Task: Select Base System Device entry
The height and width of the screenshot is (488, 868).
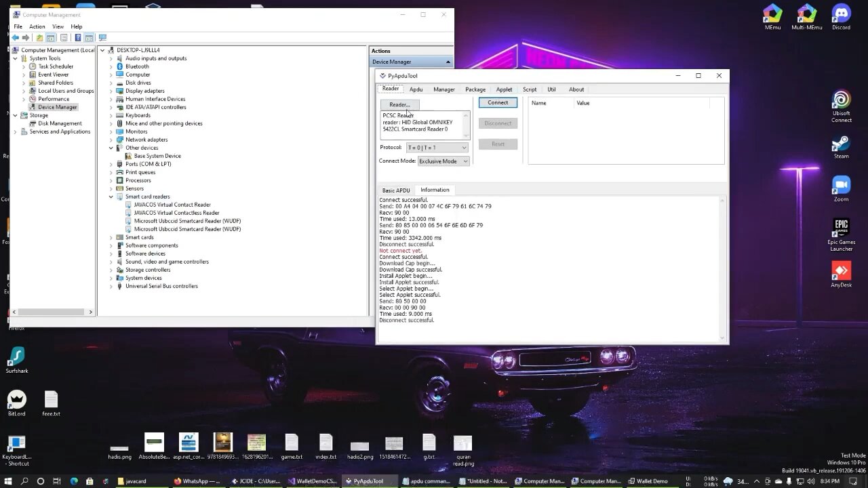Action: [x=157, y=156]
